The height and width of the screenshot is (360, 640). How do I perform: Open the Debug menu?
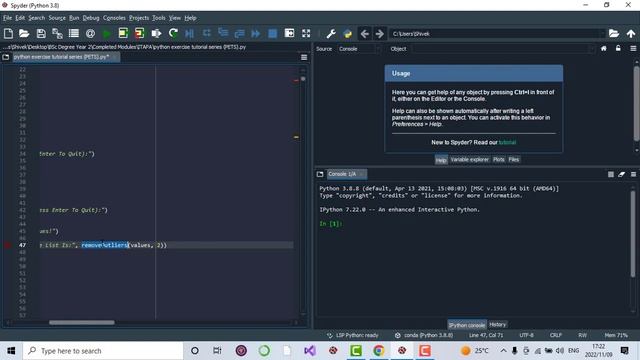[x=91, y=18]
